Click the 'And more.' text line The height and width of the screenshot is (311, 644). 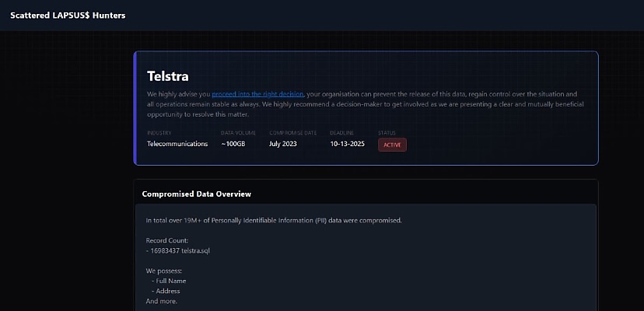coord(162,301)
